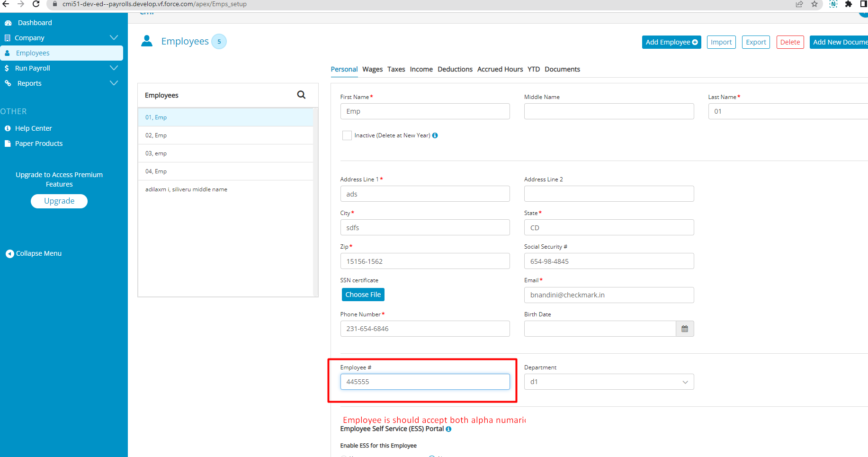Select employee adilaxm i, siliveru middle name
This screenshot has height=457, width=868.
coord(225,189)
